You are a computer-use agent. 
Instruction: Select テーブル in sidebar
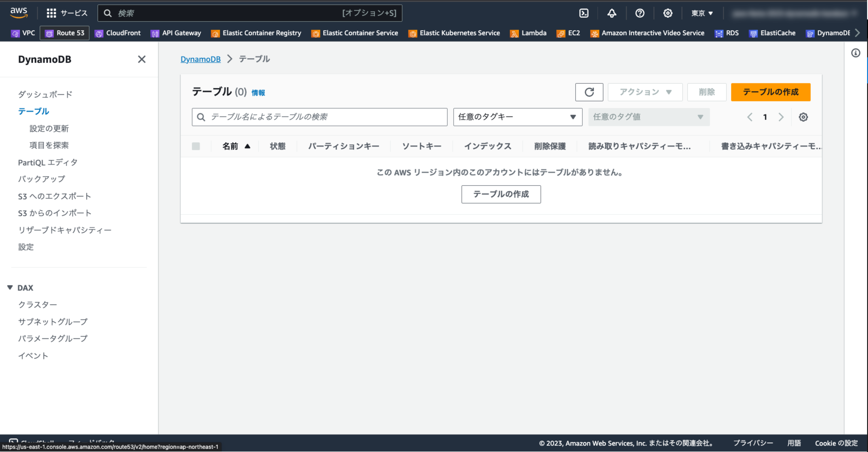coord(34,111)
